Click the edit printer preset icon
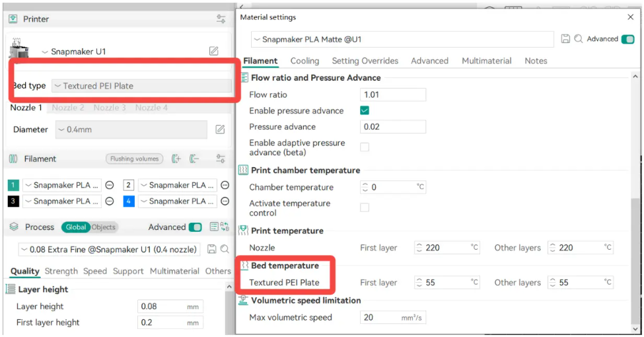 pyautogui.click(x=214, y=51)
